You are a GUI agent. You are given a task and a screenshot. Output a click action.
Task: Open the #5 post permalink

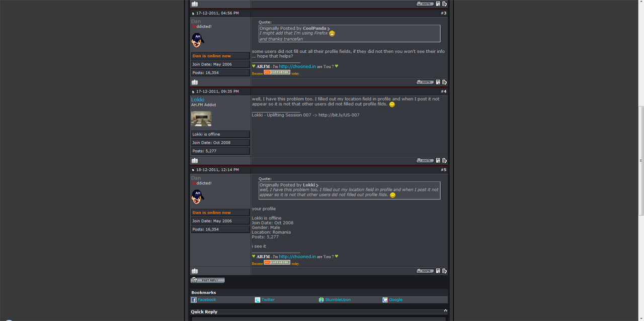(444, 170)
